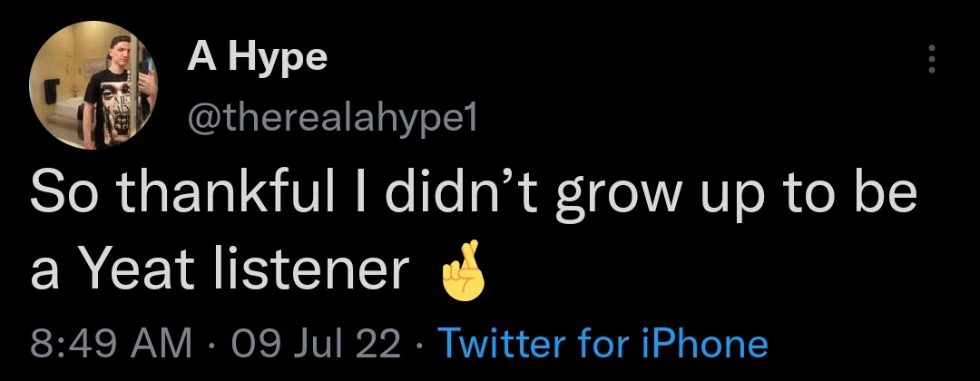
Task: Click the display name A Hype
Action: [x=257, y=57]
